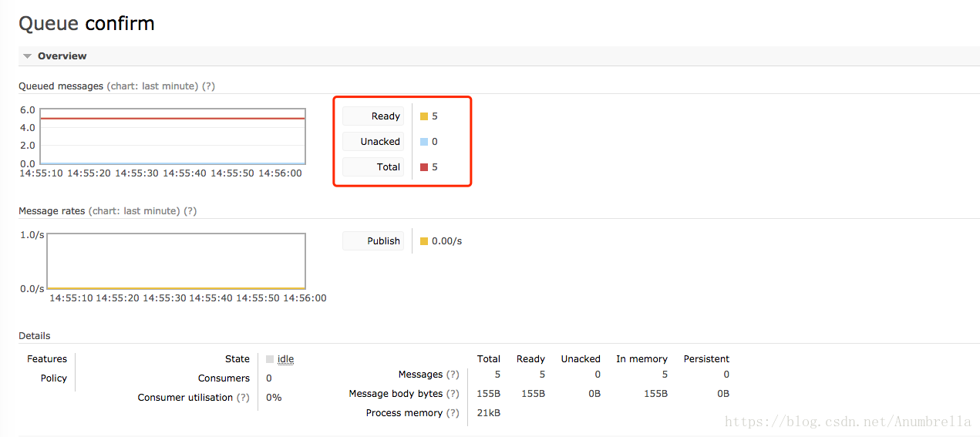This screenshot has height=437, width=980.
Task: Click the Publish legend label
Action: tap(373, 241)
